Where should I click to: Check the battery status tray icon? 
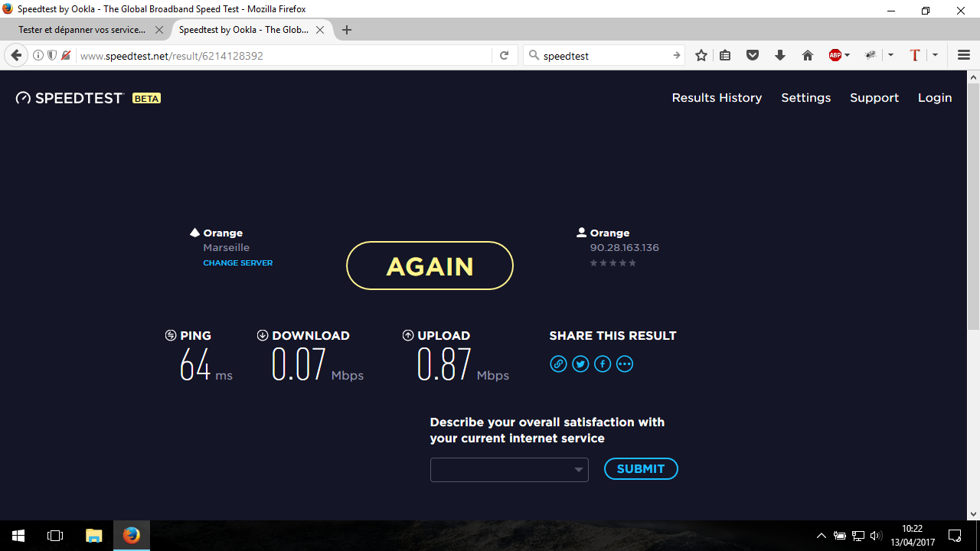pos(840,536)
